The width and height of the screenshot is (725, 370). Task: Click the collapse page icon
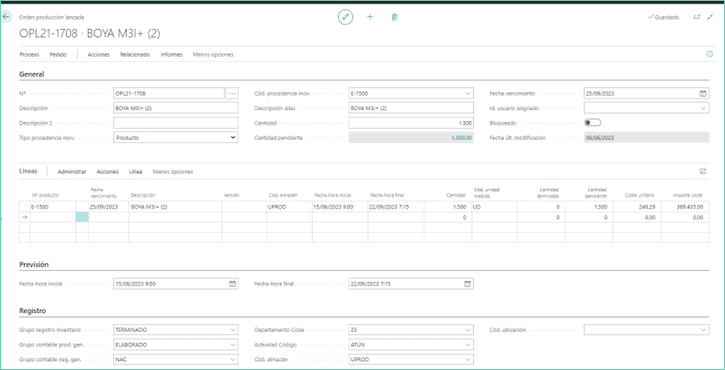711,17
